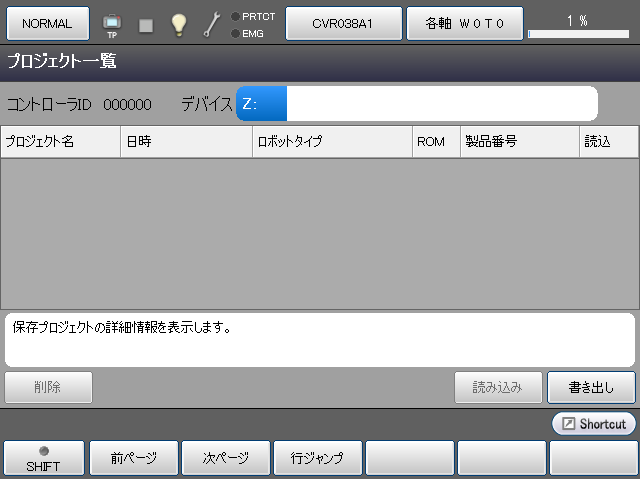Click the 日時 column header
640x479 pixels.
pos(186,142)
